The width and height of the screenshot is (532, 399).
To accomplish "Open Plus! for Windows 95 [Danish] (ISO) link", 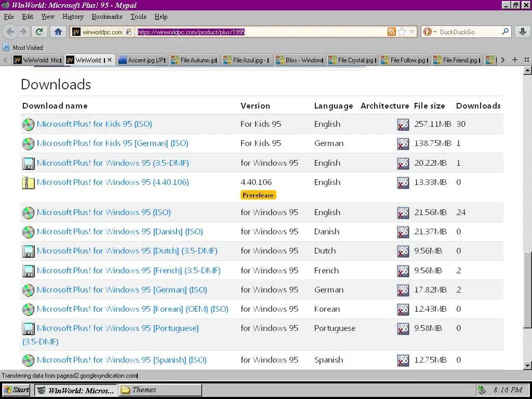I will [x=120, y=231].
